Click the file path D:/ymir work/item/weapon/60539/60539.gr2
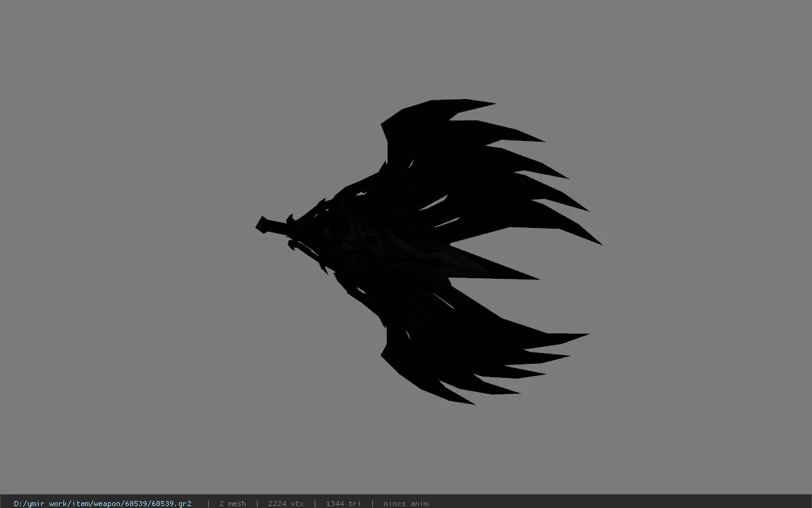This screenshot has height=508, width=812. tap(103, 504)
